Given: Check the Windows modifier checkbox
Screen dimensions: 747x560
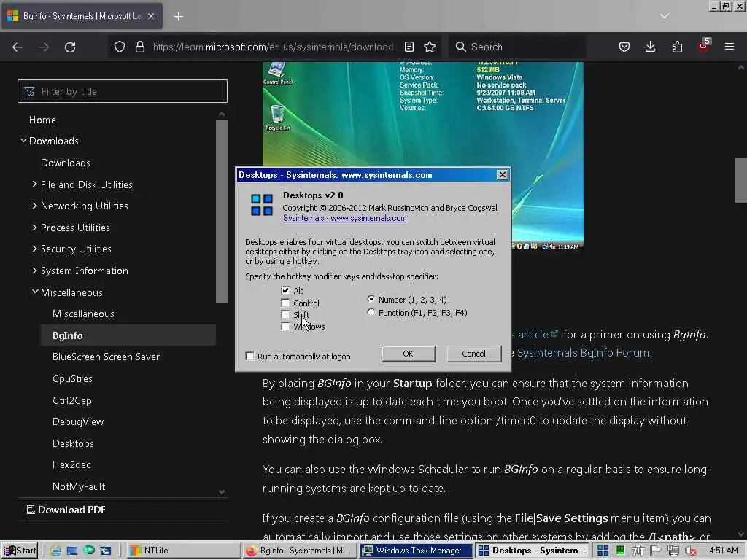Looking at the screenshot, I should tap(285, 326).
